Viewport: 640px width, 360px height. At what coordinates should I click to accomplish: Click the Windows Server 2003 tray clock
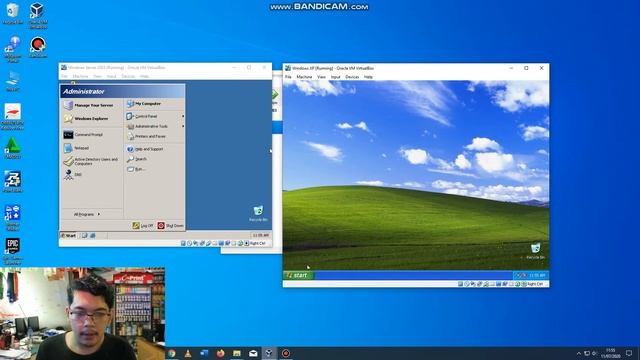(261, 236)
